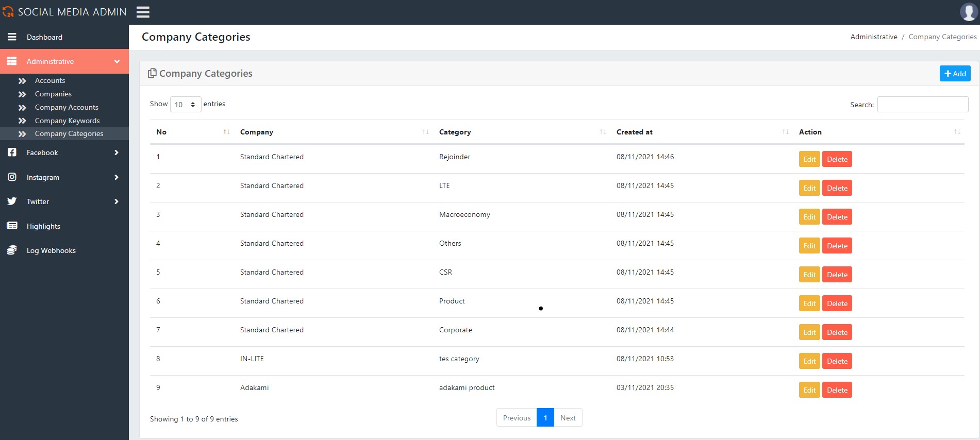
Task: Sort by the No column arrows
Action: tap(226, 132)
